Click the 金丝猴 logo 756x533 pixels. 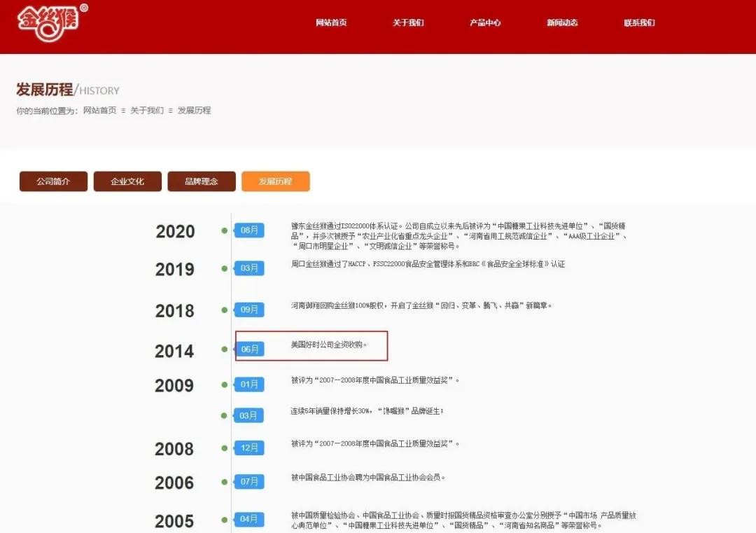(52, 22)
